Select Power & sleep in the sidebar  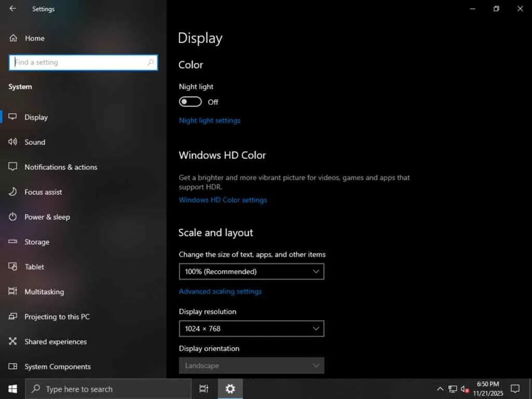pyautogui.click(x=47, y=217)
